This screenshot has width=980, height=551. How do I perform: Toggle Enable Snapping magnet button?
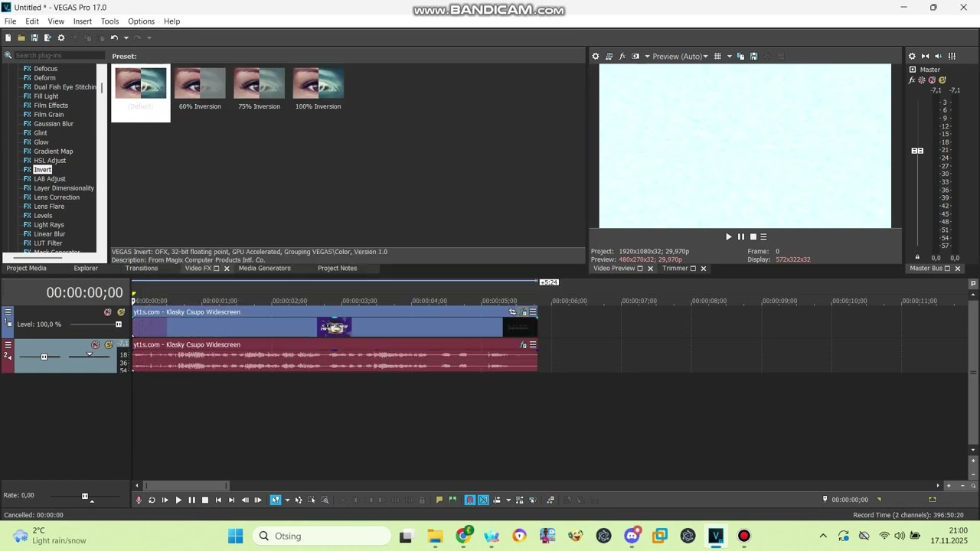[470, 500]
